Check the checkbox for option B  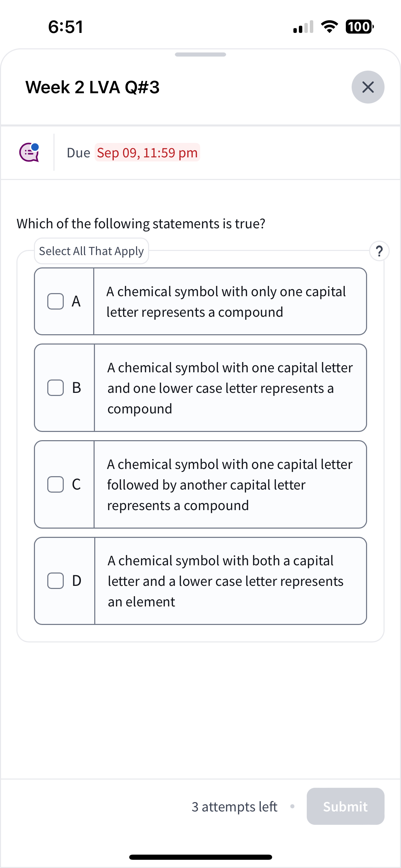pos(56,388)
